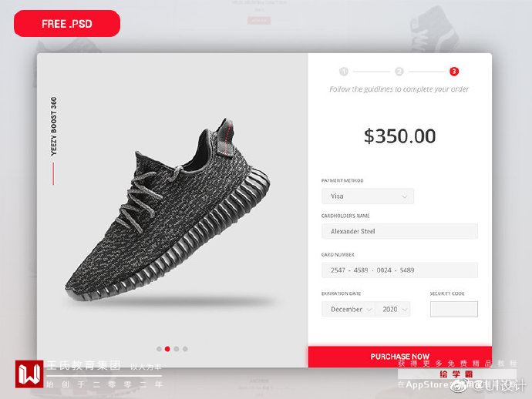The height and width of the screenshot is (399, 532).
Task: Click the Alexander Steel cardholder name field
Action: [399, 231]
